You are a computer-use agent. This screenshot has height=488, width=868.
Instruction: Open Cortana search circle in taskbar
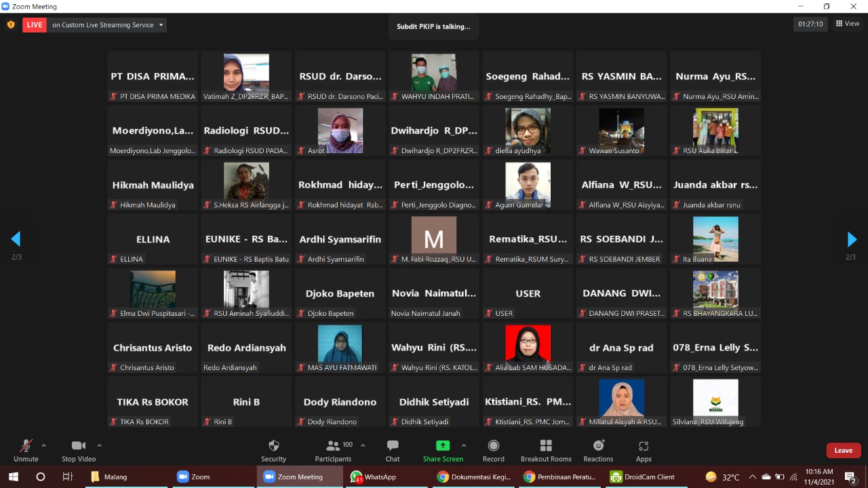(x=41, y=477)
